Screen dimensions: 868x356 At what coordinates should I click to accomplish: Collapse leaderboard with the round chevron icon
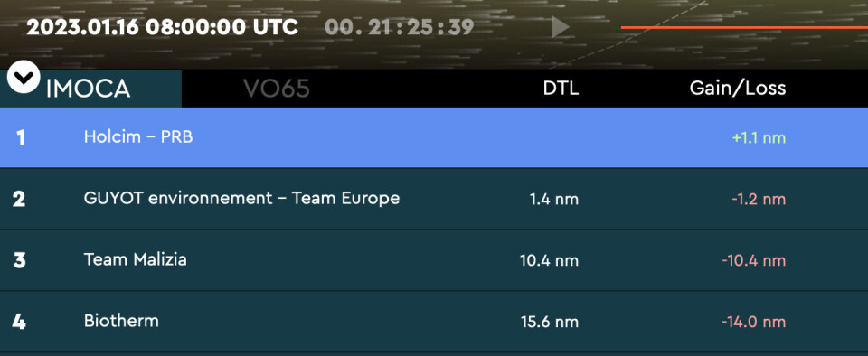24,76
